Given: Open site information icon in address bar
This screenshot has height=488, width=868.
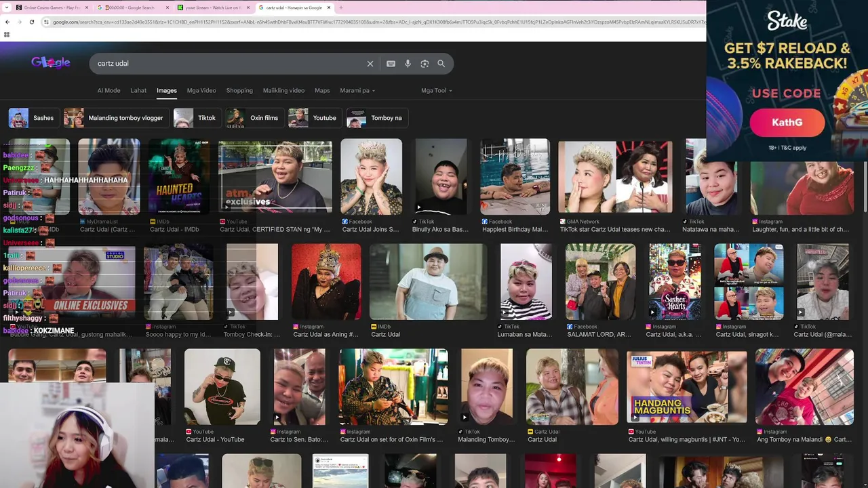Looking at the screenshot, I should (46, 22).
